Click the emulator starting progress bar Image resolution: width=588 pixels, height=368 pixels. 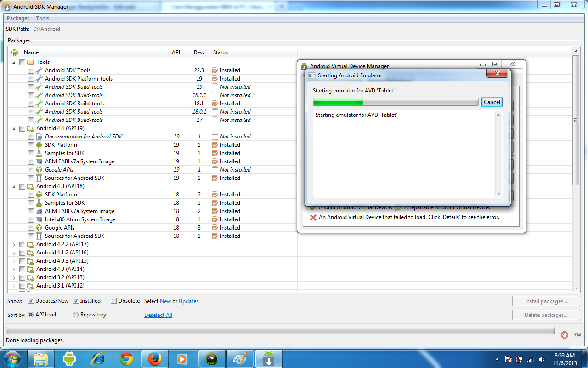pyautogui.click(x=396, y=102)
